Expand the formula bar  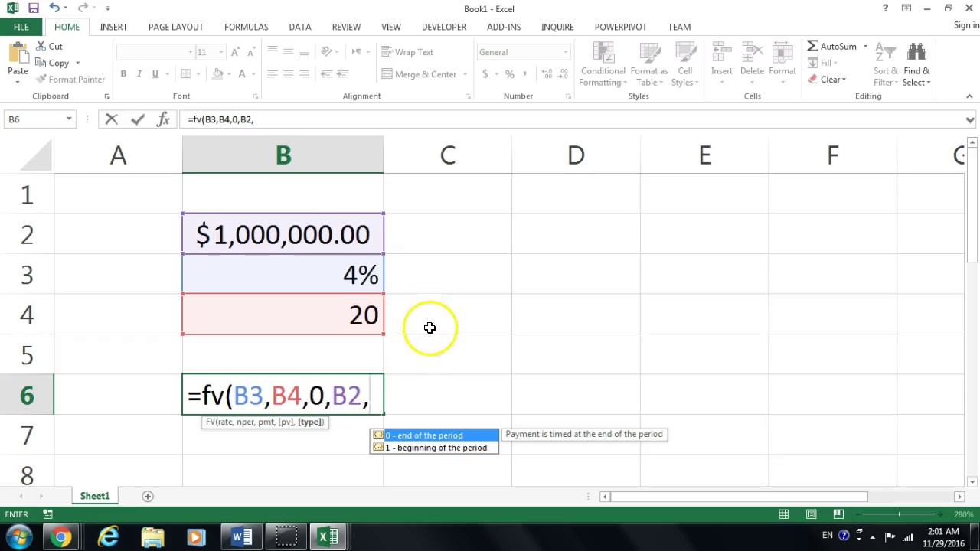pyautogui.click(x=970, y=120)
